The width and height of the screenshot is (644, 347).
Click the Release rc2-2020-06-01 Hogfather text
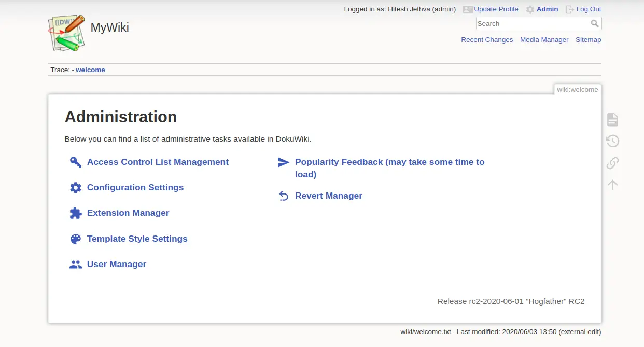click(511, 301)
